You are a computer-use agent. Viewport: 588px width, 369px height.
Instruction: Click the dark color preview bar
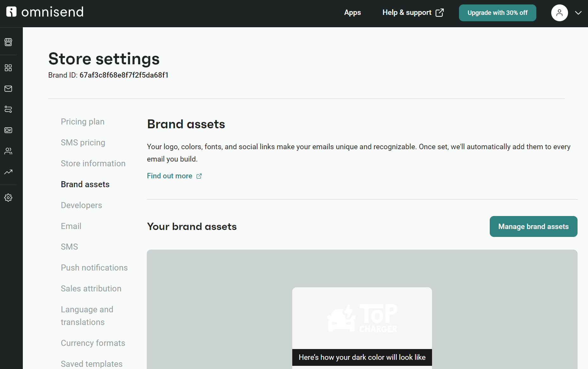(362, 357)
